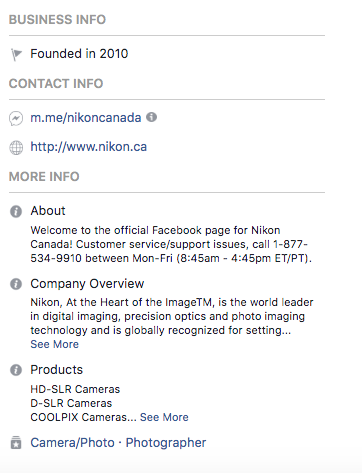Expand the Products list with See More
362x473 pixels.
click(164, 417)
